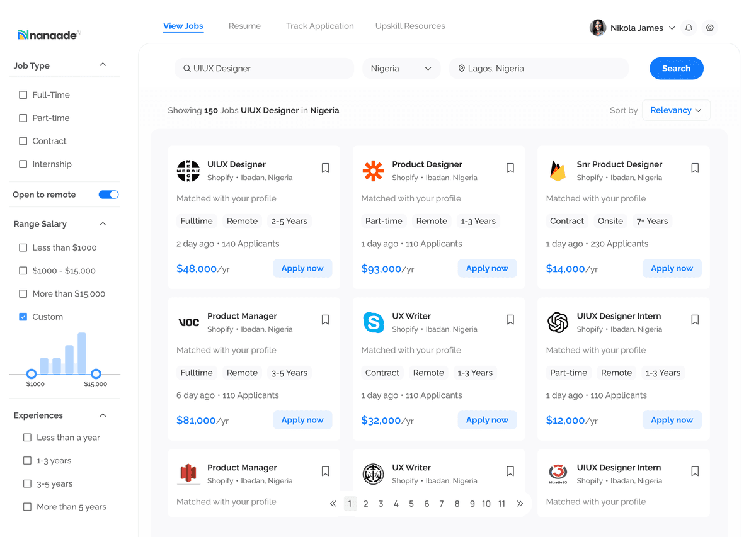Click the UIUX Designer search input field
Screen dimensions: 756x537
[265, 69]
